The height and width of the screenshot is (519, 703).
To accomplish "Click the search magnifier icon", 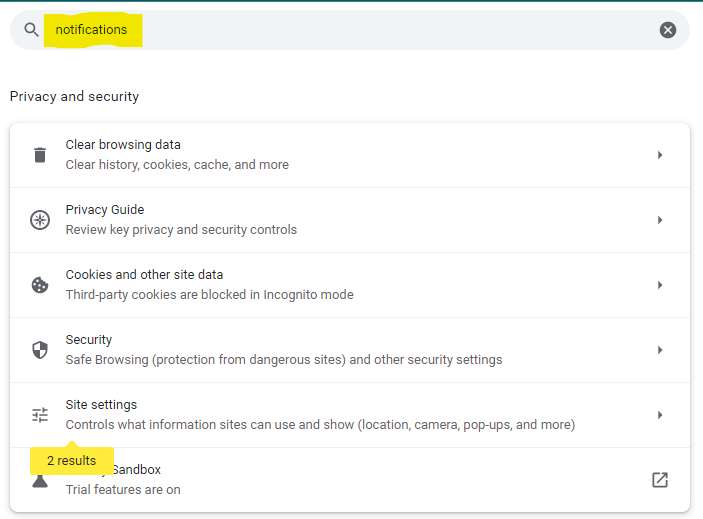I will pos(31,30).
